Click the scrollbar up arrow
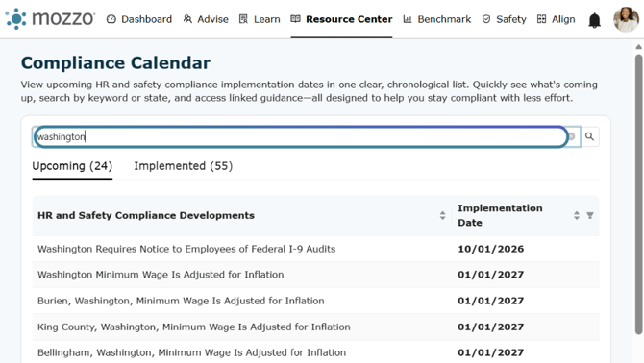Screen dimensions: 644x363 tap(638, 47)
